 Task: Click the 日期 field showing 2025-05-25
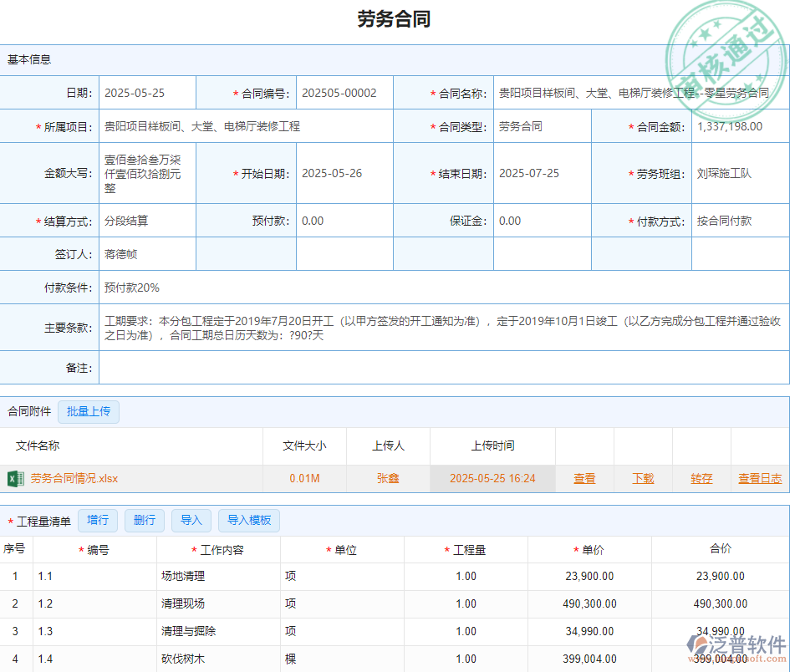click(147, 92)
